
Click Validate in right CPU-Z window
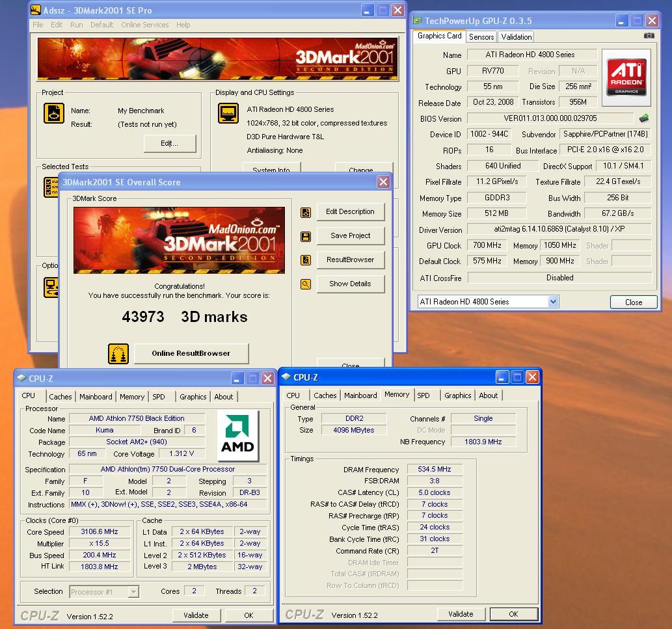point(461,614)
